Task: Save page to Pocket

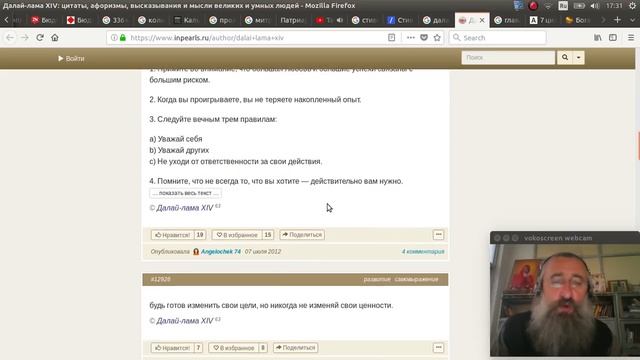Action: coord(424,38)
